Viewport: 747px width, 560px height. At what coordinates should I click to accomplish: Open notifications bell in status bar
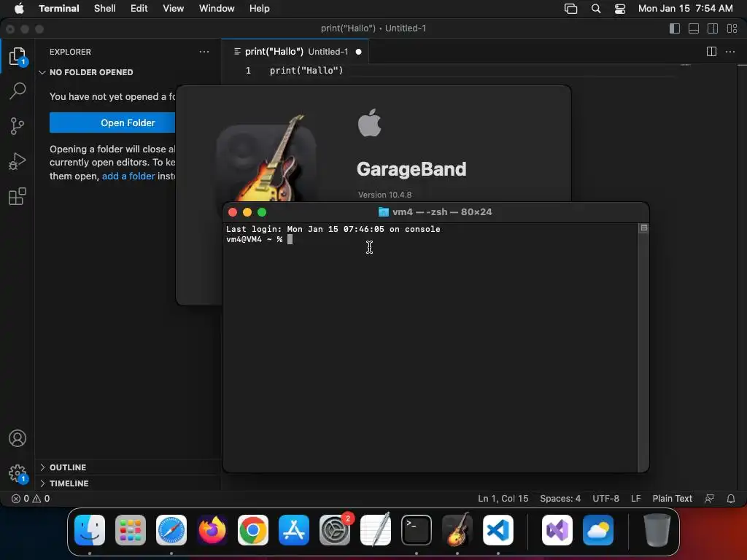click(731, 499)
